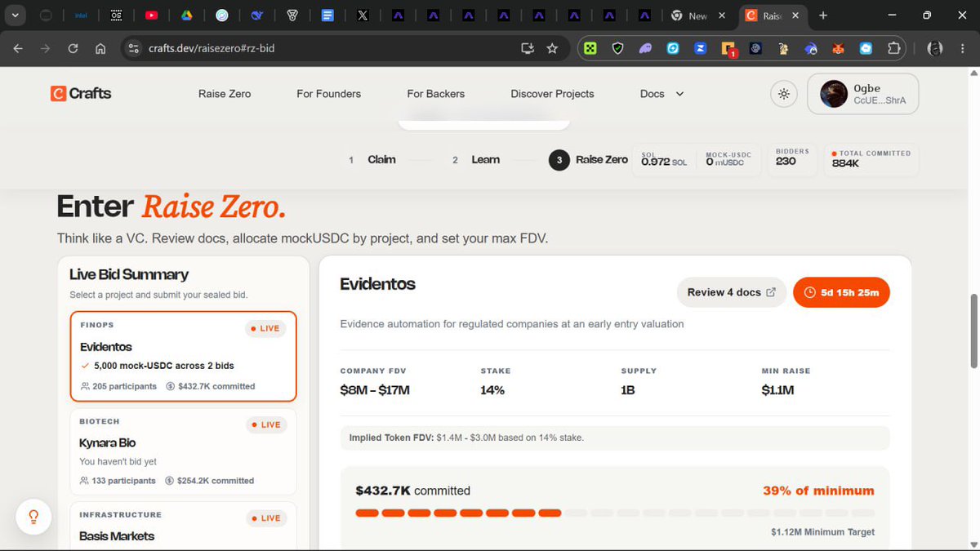Image resolution: width=980 pixels, height=551 pixels.
Task: Open the green dice extension
Action: pos(590,48)
